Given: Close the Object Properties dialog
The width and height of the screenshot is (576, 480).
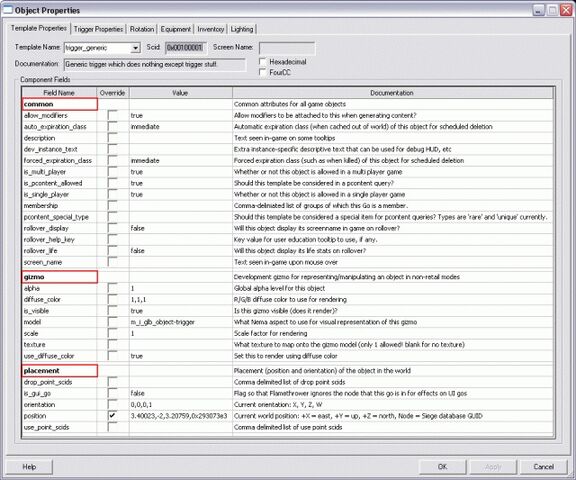Looking at the screenshot, I should click(566, 10).
